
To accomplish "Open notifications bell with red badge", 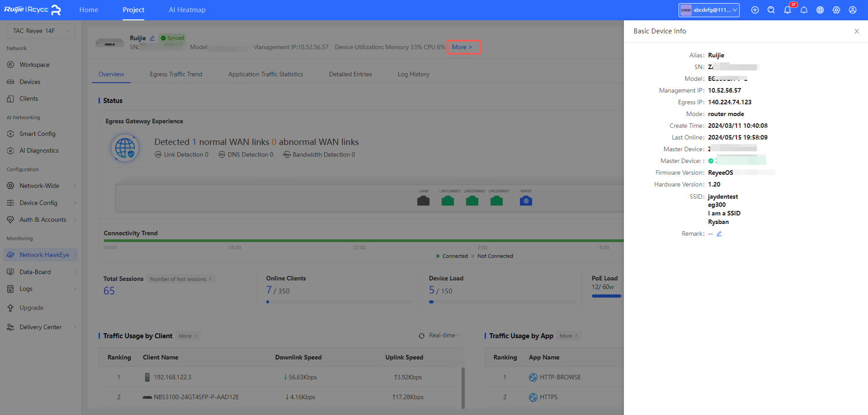I will (x=788, y=10).
